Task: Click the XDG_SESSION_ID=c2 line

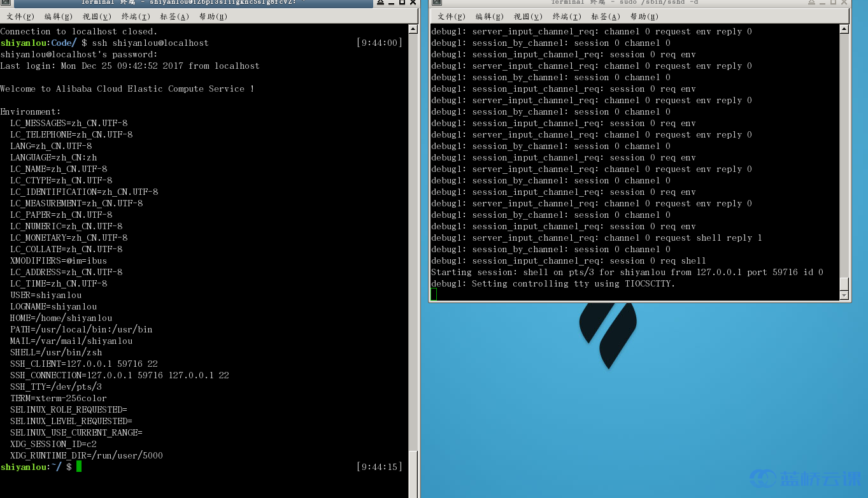Action: (53, 444)
